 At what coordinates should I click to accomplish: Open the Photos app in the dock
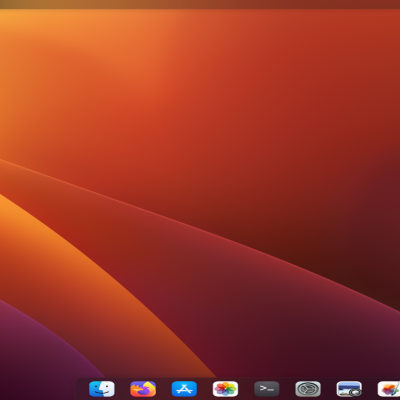225,389
